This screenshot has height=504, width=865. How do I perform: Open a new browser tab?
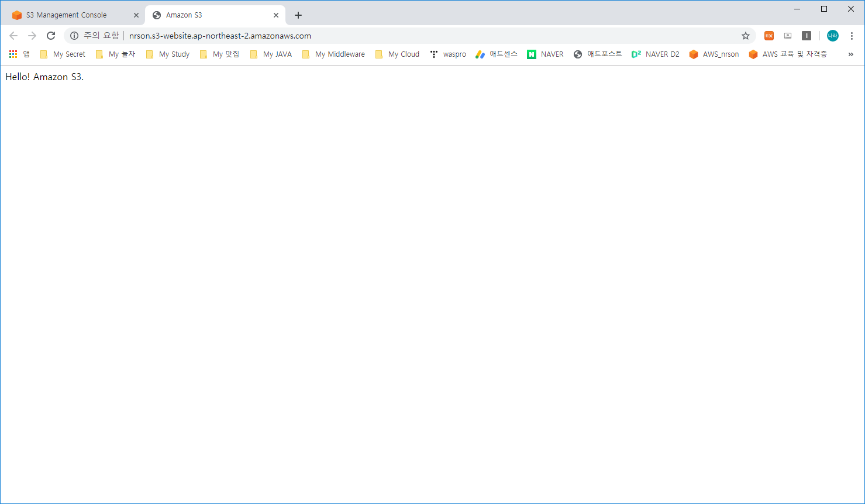pyautogui.click(x=298, y=15)
